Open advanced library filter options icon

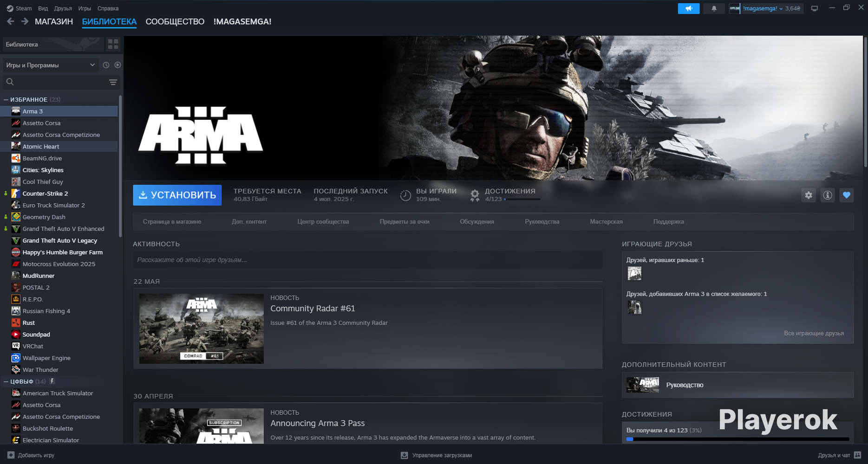[113, 82]
